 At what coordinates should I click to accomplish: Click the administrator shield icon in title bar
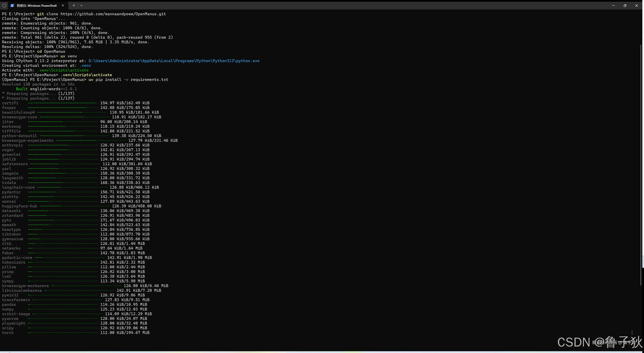[4, 6]
